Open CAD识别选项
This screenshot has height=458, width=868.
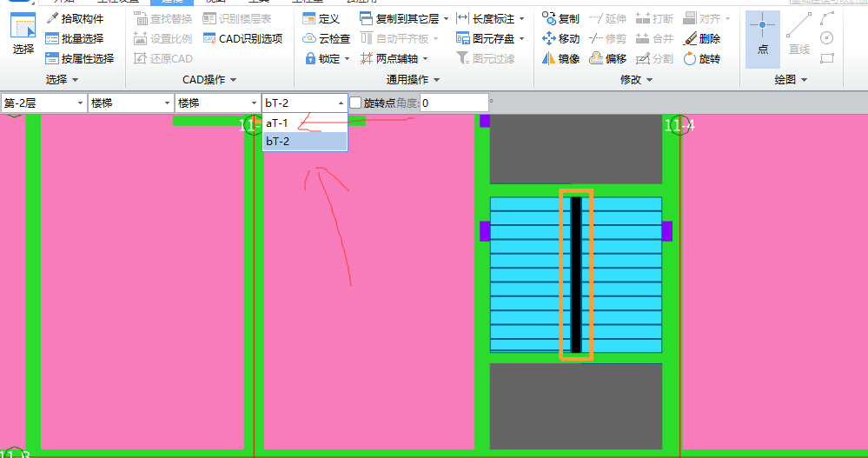click(243, 39)
